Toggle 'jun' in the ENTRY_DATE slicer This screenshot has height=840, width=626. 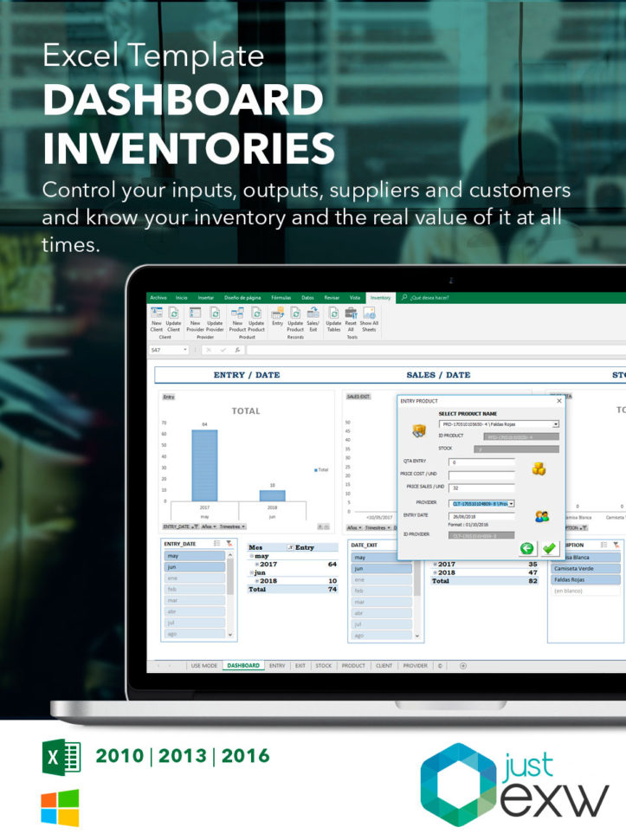tap(195, 567)
